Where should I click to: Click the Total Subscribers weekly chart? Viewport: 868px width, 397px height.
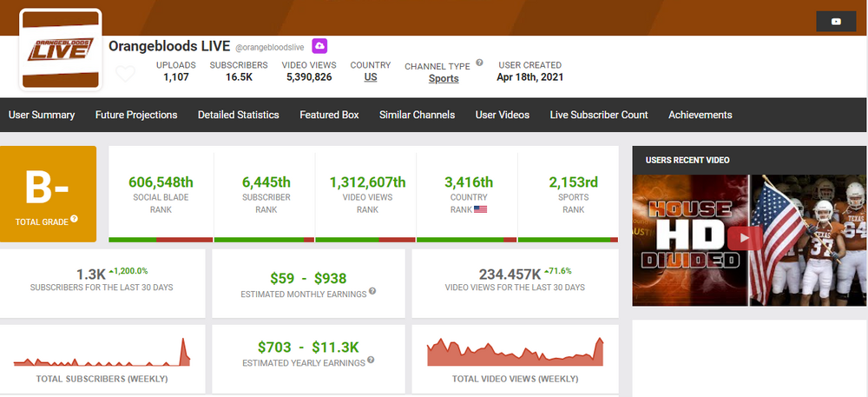tap(102, 352)
